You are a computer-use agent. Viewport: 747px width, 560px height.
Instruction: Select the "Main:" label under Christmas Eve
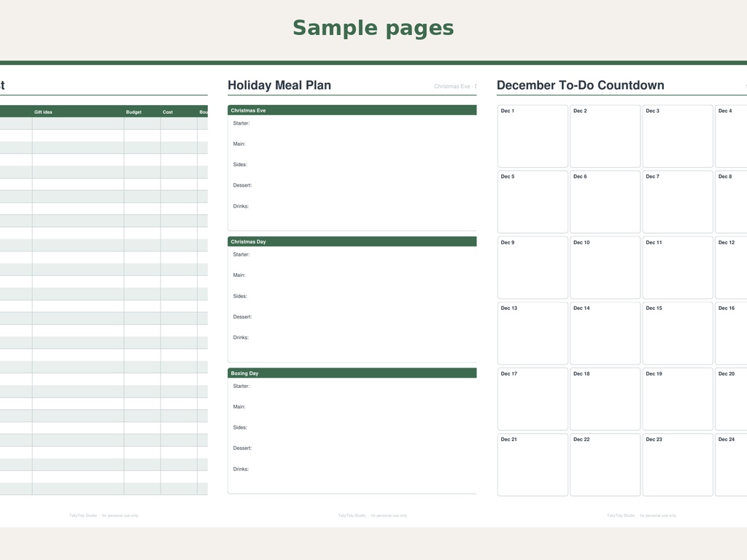[239, 144]
